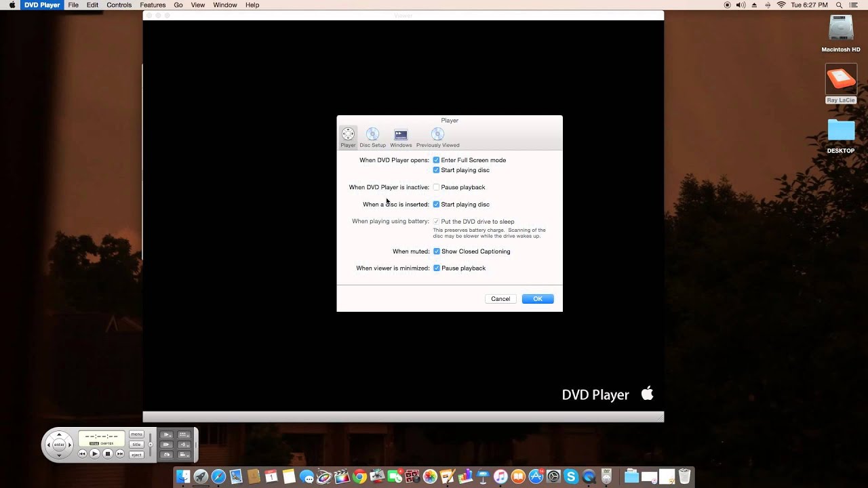Open Launchpad from the Dock
The width and height of the screenshot is (868, 488).
click(x=201, y=476)
